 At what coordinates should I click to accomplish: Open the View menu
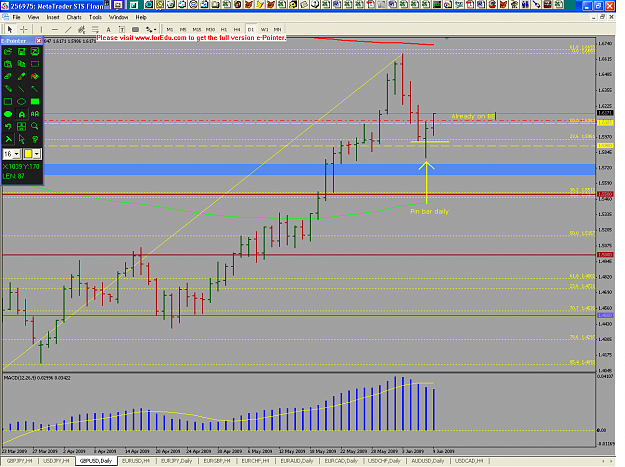tap(33, 18)
